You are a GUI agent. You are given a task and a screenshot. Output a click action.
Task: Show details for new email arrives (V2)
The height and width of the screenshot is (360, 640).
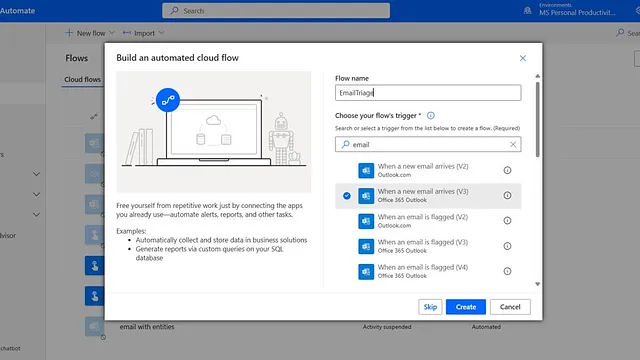coord(507,170)
